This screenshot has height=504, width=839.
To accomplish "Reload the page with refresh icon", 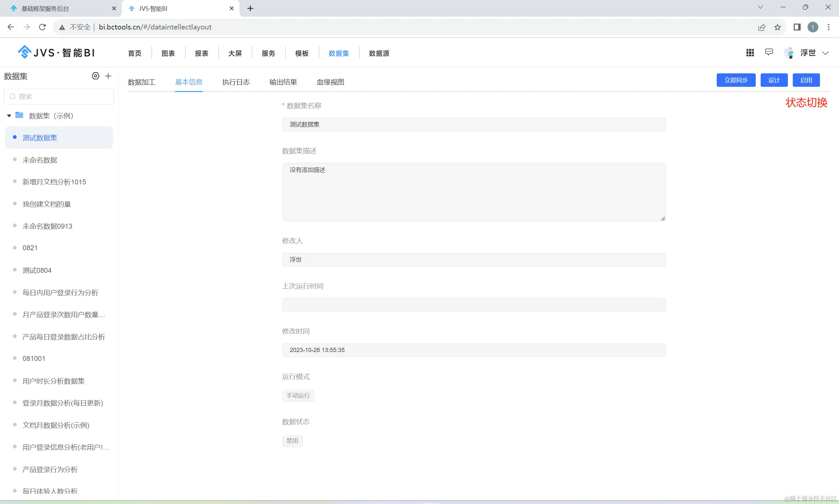I will point(43,27).
